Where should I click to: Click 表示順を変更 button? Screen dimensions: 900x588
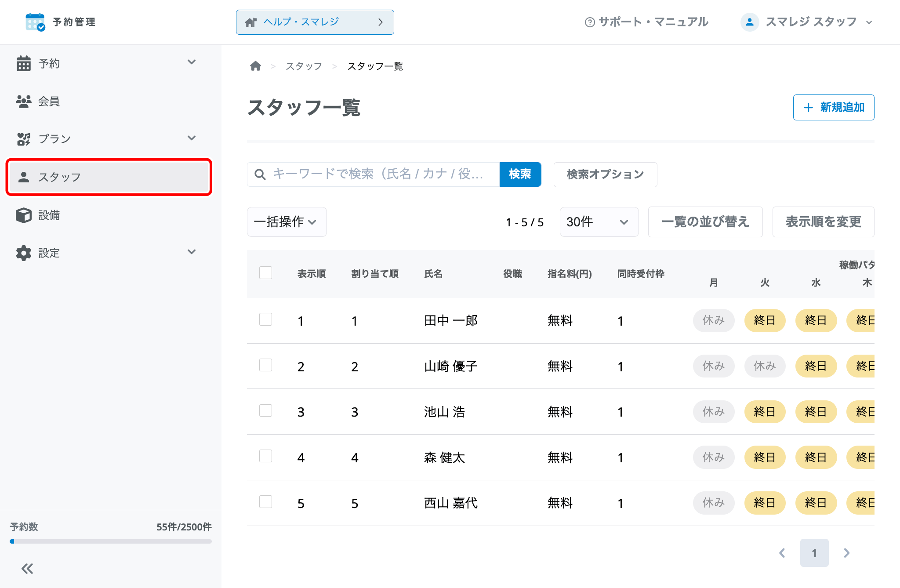(823, 222)
